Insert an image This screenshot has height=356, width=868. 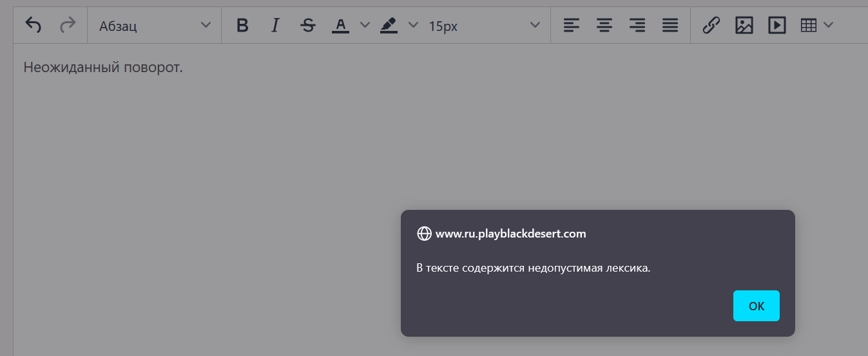point(744,26)
